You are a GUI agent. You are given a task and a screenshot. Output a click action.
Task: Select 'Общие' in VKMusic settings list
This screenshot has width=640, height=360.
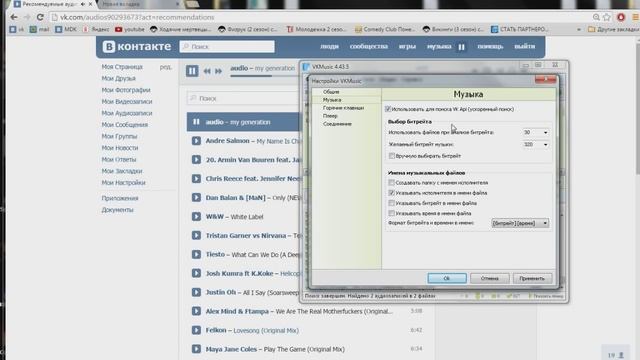tap(331, 92)
